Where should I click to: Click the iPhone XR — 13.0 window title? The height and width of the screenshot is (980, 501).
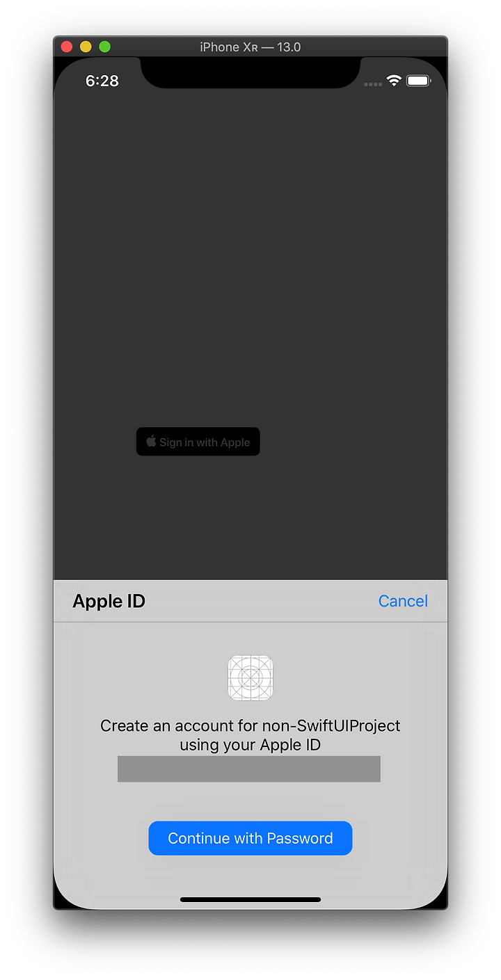tap(250, 47)
